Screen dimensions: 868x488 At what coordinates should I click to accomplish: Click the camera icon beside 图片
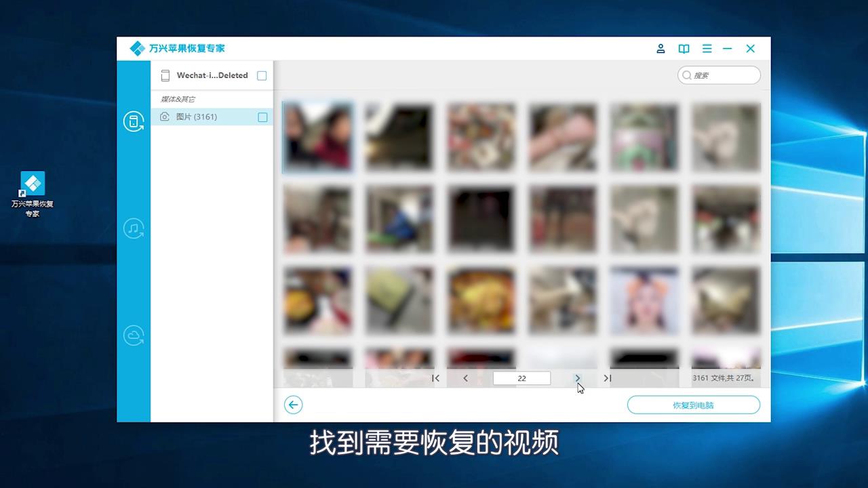(x=164, y=117)
